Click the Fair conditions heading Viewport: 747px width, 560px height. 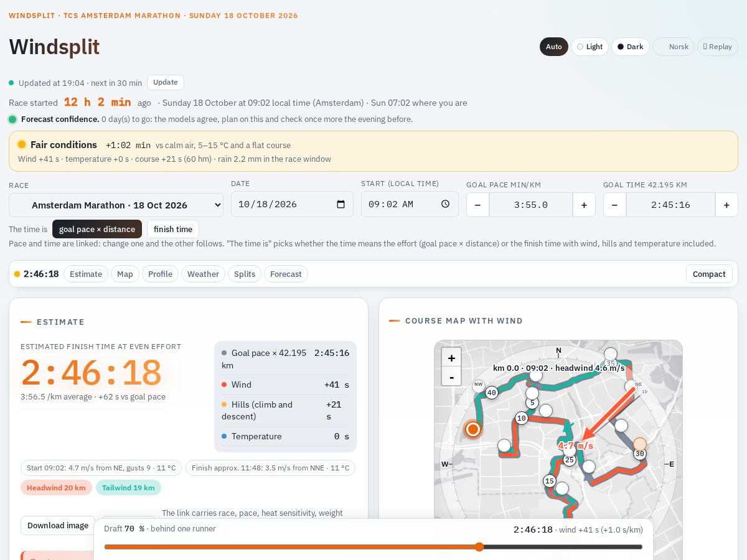[63, 144]
